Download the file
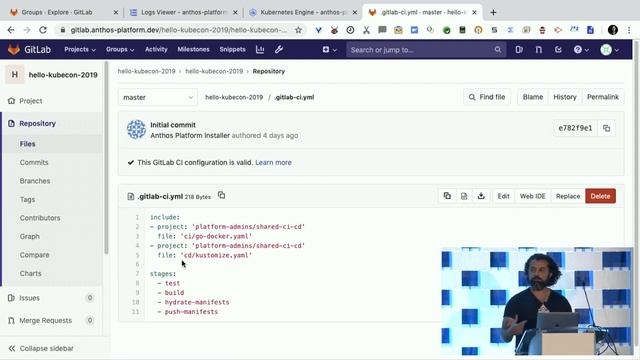 click(x=481, y=196)
